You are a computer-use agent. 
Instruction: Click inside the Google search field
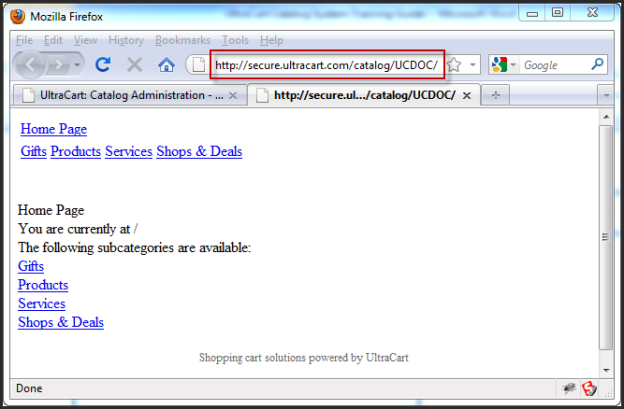pyautogui.click(x=555, y=65)
